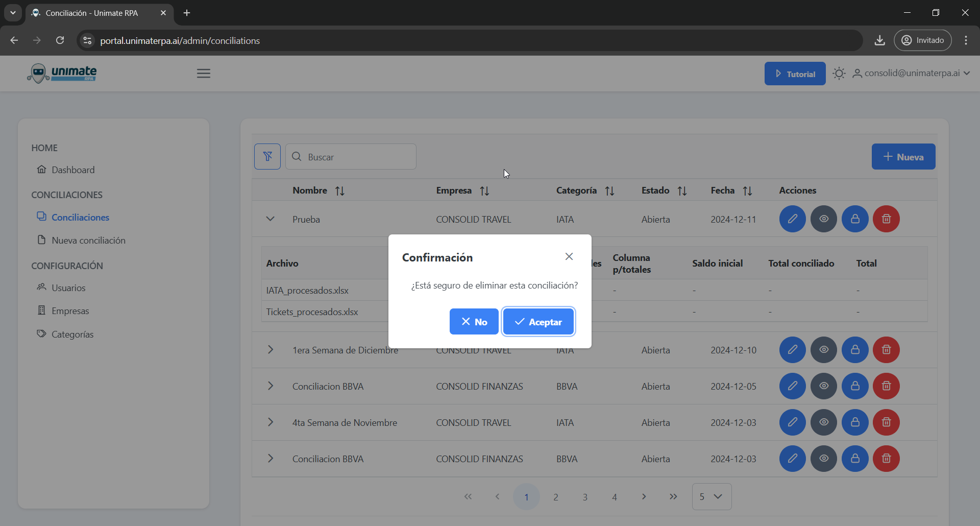Edit the Conciliacion BBVA dated 2024-12-03
The height and width of the screenshot is (526, 980).
click(x=792, y=459)
